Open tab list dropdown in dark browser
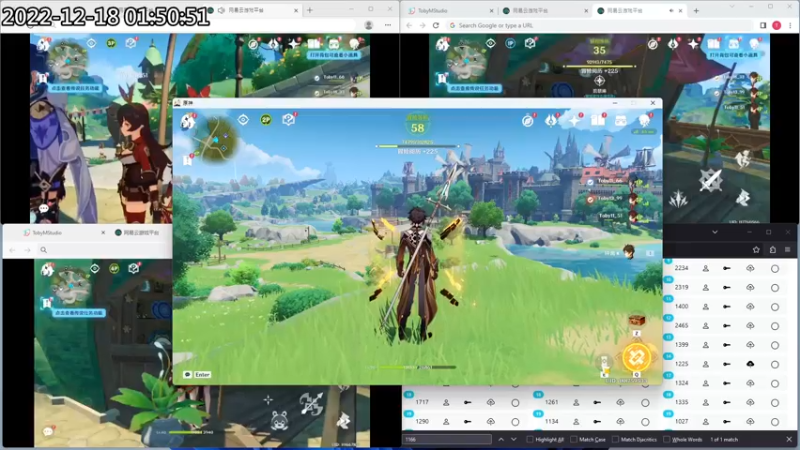This screenshot has width=800, height=450. point(715,232)
